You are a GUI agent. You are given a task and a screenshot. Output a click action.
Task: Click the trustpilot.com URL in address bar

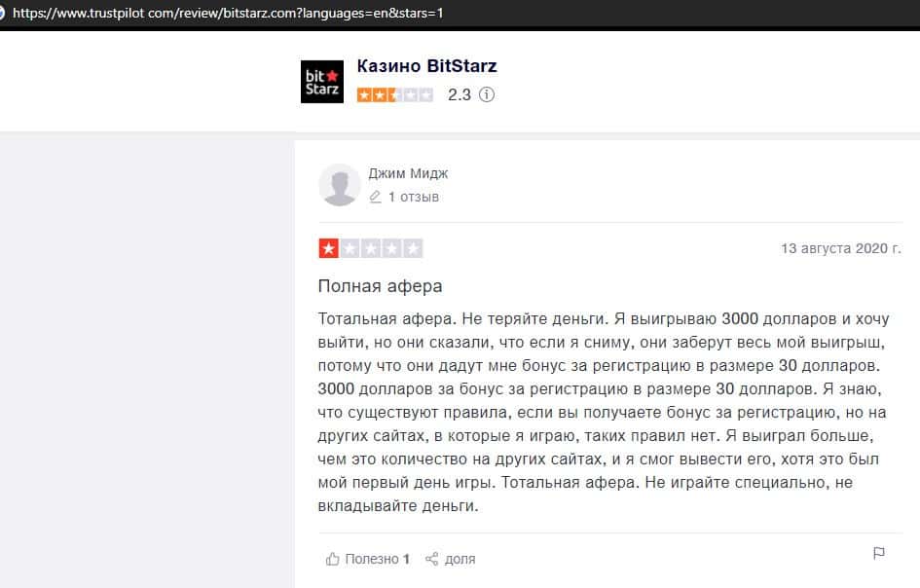(228, 13)
